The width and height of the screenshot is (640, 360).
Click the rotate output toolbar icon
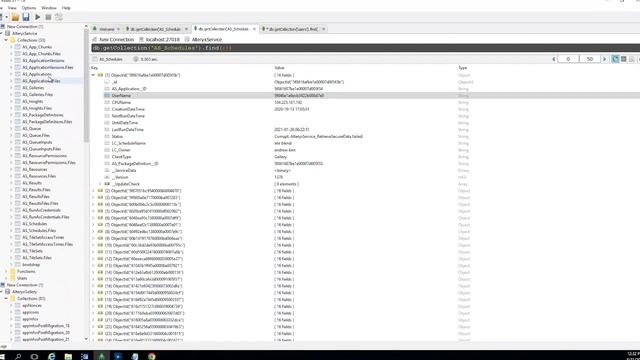pos(59,17)
